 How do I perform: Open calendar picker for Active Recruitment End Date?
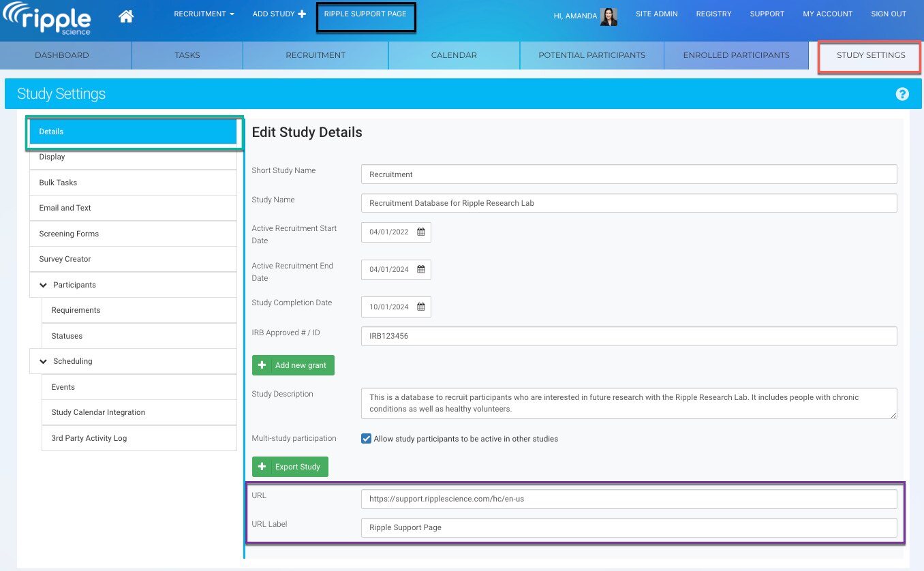[x=421, y=269]
